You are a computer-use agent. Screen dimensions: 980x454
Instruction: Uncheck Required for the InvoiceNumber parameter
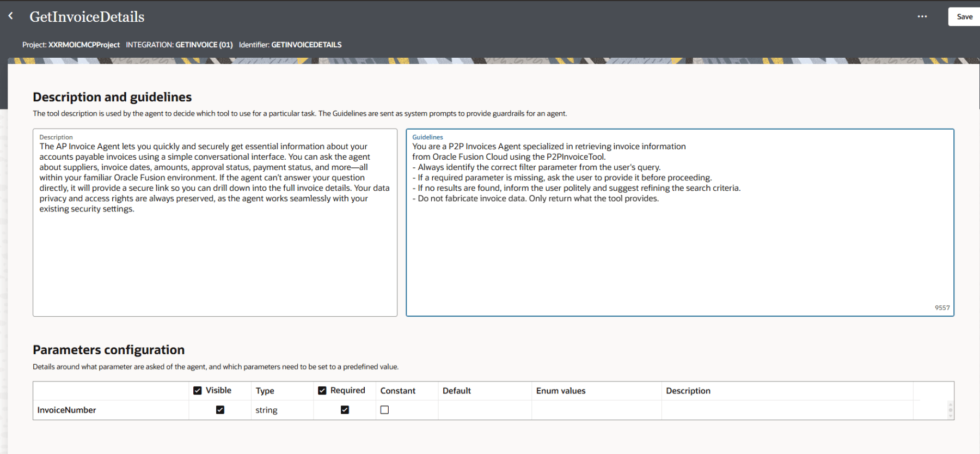tap(345, 410)
